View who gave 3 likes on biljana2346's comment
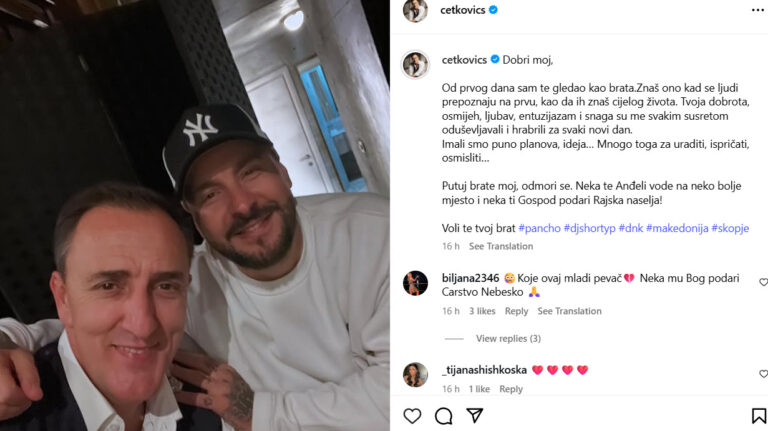The height and width of the screenshot is (431, 768). (x=482, y=311)
